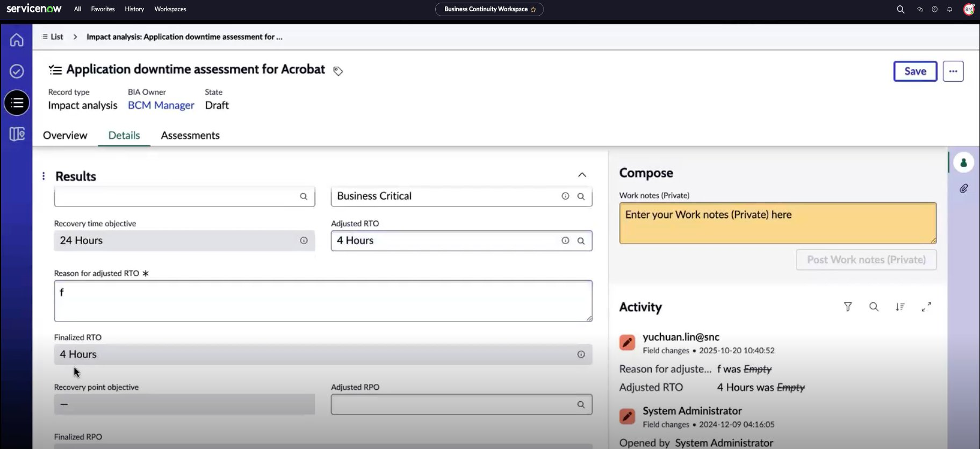Click the record type icon before title

55,70
